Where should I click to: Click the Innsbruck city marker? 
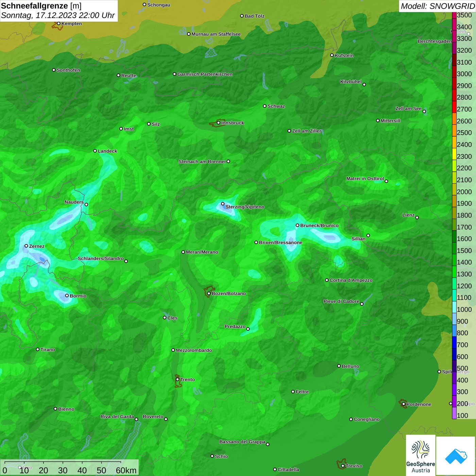click(219, 123)
